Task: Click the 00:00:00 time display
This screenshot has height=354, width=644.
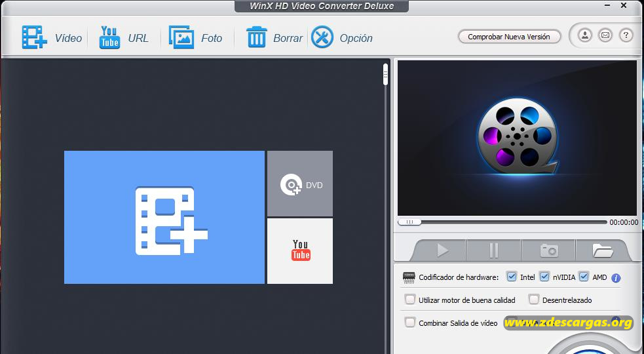Action: click(624, 222)
